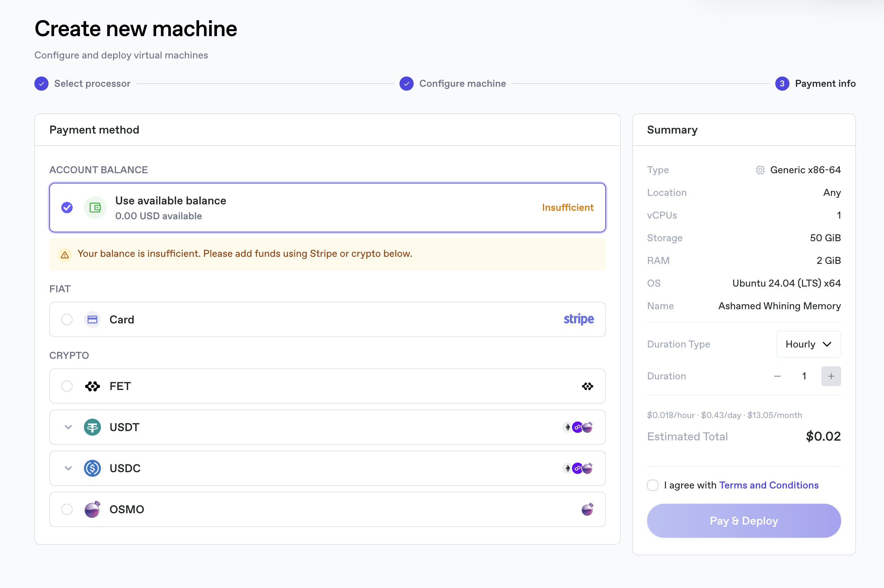This screenshot has height=588, width=884.
Task: Open the Duration Type Hourly dropdown
Action: tap(808, 344)
